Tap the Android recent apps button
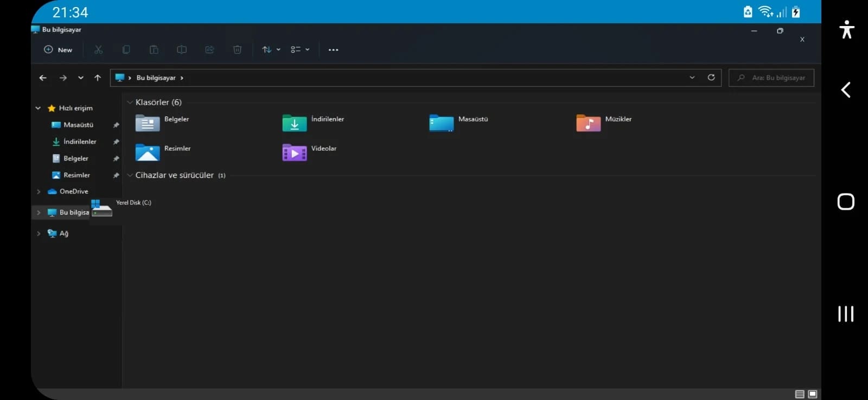 tap(846, 314)
